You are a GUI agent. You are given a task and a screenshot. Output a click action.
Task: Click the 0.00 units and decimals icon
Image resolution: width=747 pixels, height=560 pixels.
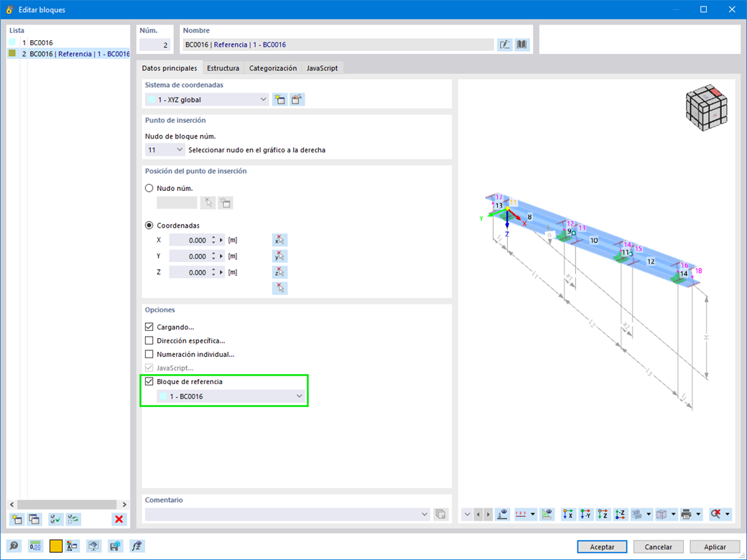pos(35,546)
